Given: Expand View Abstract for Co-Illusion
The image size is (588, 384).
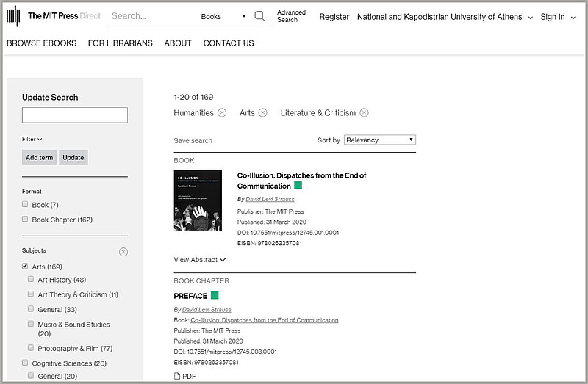Looking at the screenshot, I should click(x=199, y=260).
